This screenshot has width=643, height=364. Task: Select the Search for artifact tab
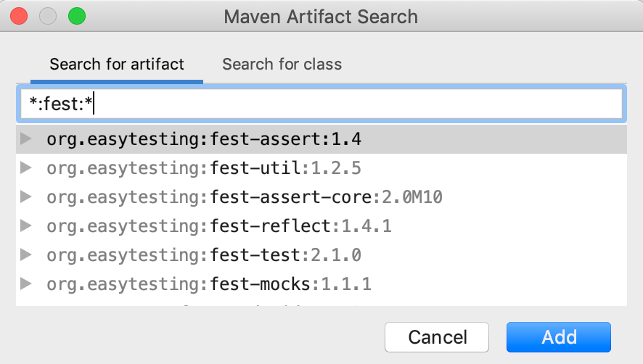117,65
